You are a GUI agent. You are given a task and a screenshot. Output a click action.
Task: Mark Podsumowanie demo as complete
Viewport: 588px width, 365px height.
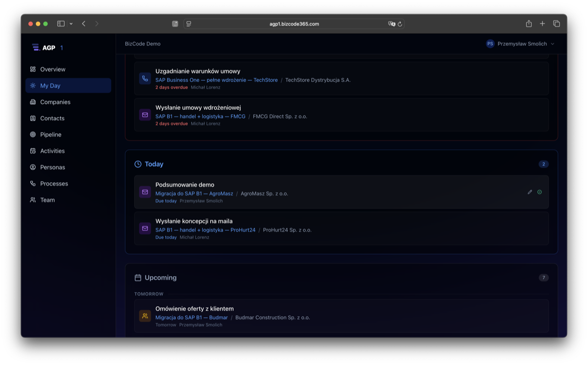pos(539,192)
